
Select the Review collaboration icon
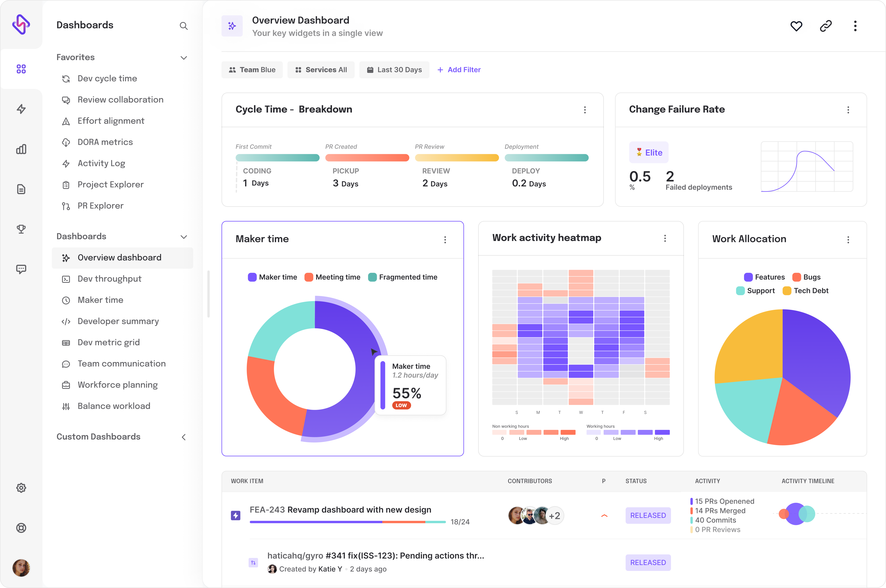(x=66, y=100)
